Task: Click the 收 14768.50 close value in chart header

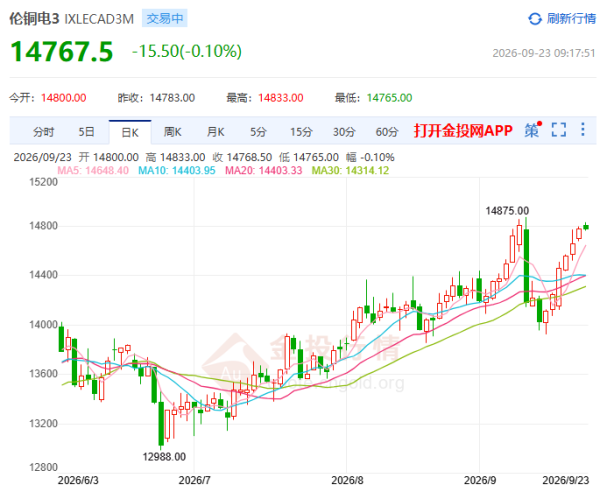Action: pos(242,157)
